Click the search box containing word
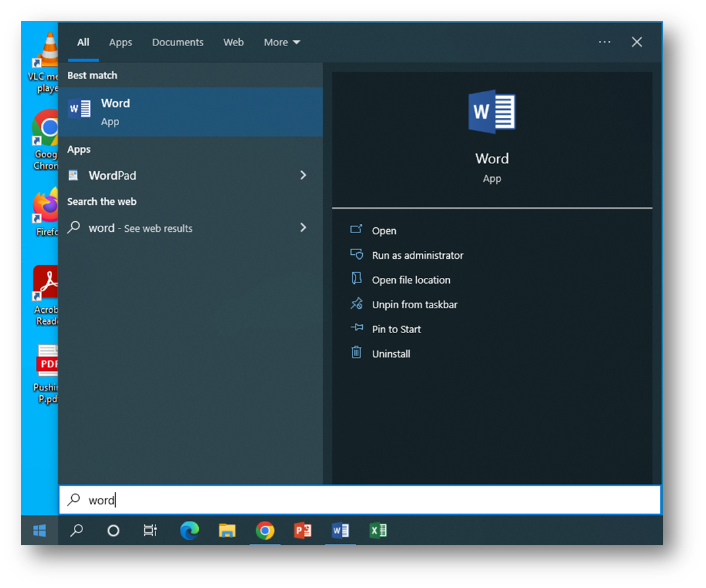706x588 pixels. click(x=360, y=500)
